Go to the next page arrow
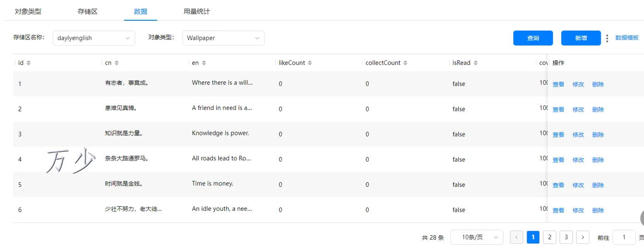Screen dimensions: 644x248 click(x=583, y=237)
